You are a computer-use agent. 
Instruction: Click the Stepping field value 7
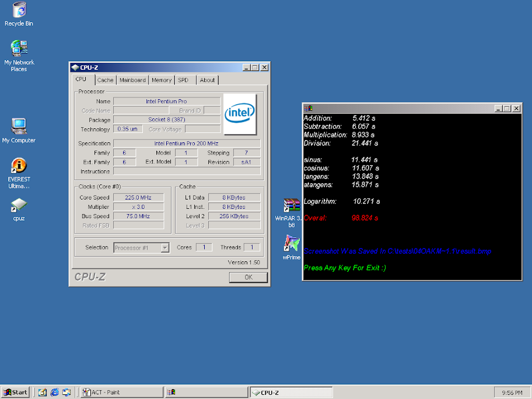pyautogui.click(x=247, y=153)
